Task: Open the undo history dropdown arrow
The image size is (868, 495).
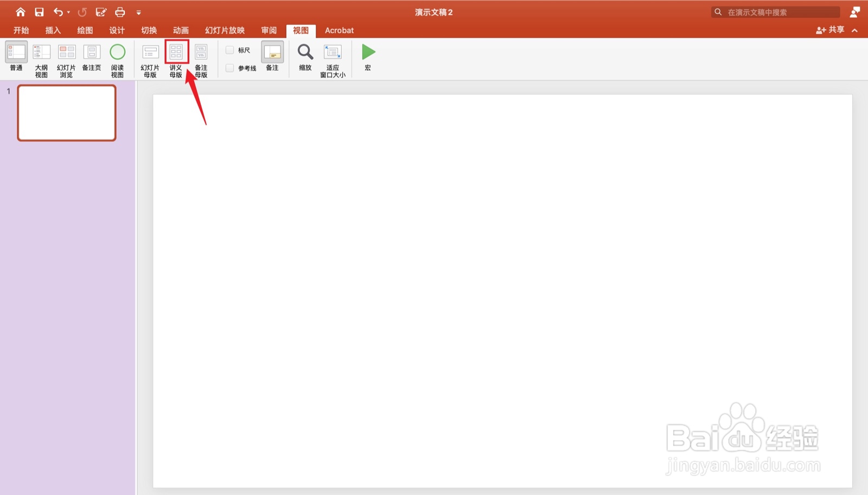Action: pyautogui.click(x=68, y=12)
